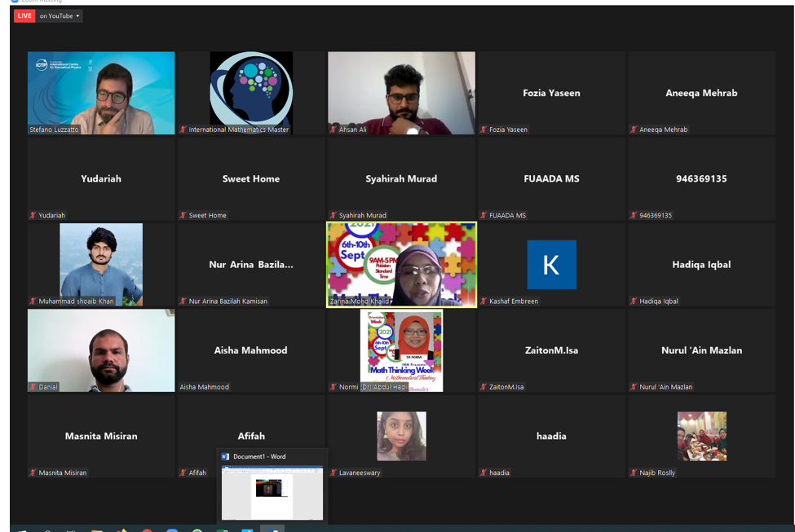The image size is (795, 532).
Task: Click Kashaf Embreen's blue K avatar
Action: pos(551,265)
